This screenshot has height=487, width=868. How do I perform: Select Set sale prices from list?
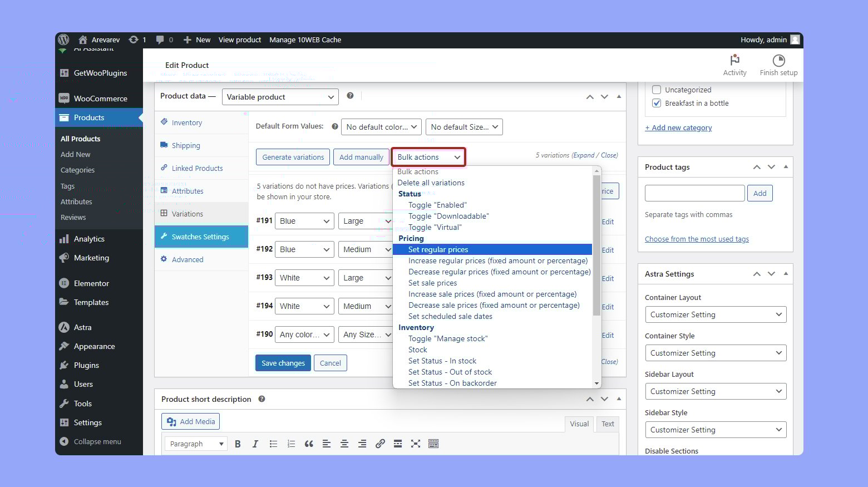pos(432,283)
